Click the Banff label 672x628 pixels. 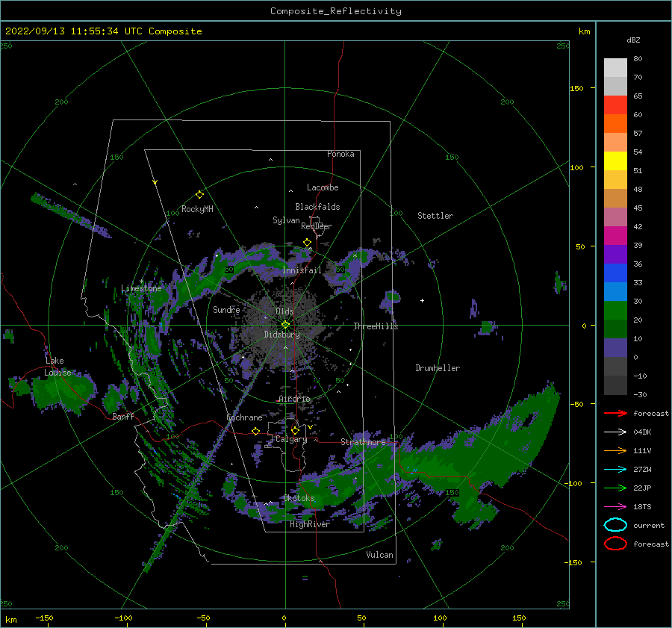[123, 416]
